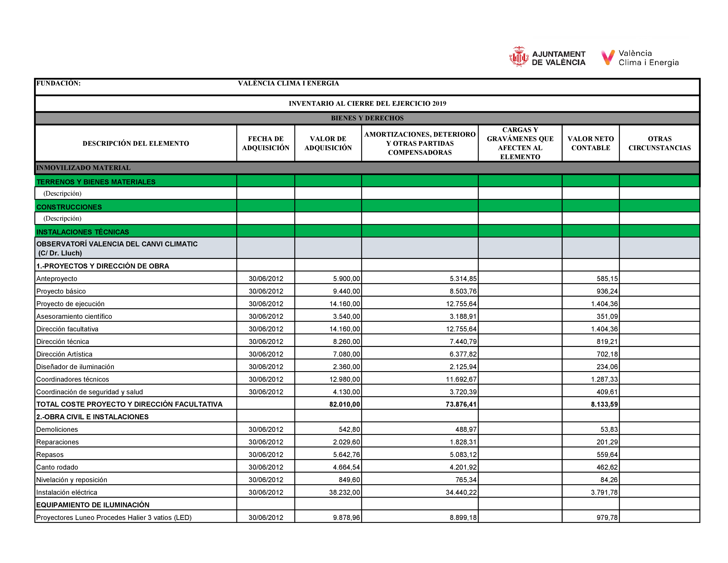Click the 'Diseñador de iluminación' row label
This screenshot has height=563, width=728.
pyautogui.click(x=75, y=367)
